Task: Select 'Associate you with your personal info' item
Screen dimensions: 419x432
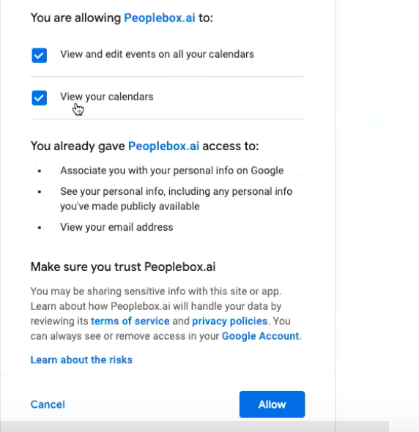Action: pyautogui.click(x=172, y=171)
